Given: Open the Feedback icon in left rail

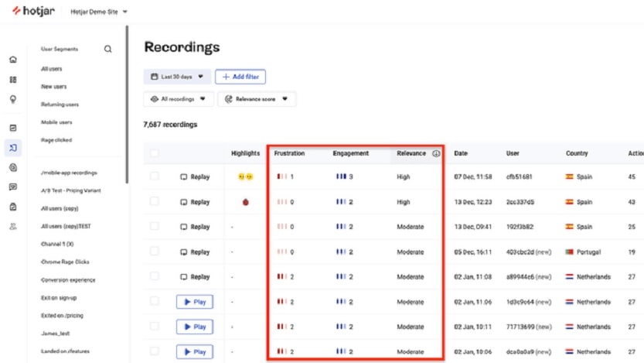Looking at the screenshot, I should 13,187.
